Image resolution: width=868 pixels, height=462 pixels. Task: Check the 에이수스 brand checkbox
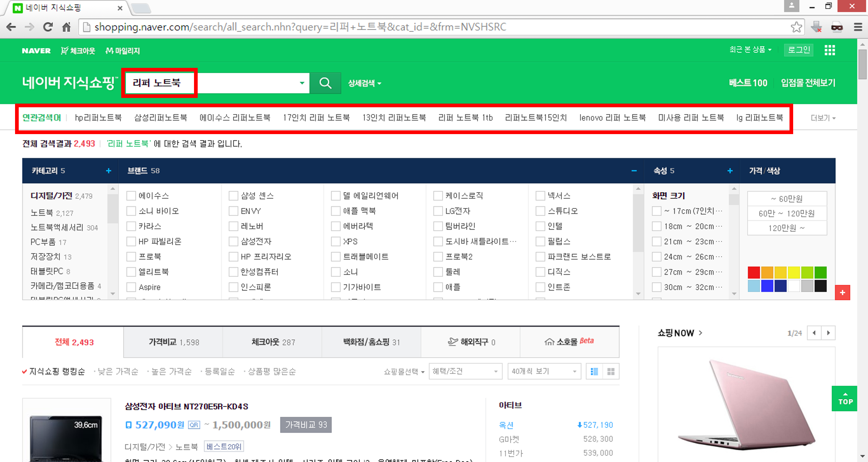(131, 196)
